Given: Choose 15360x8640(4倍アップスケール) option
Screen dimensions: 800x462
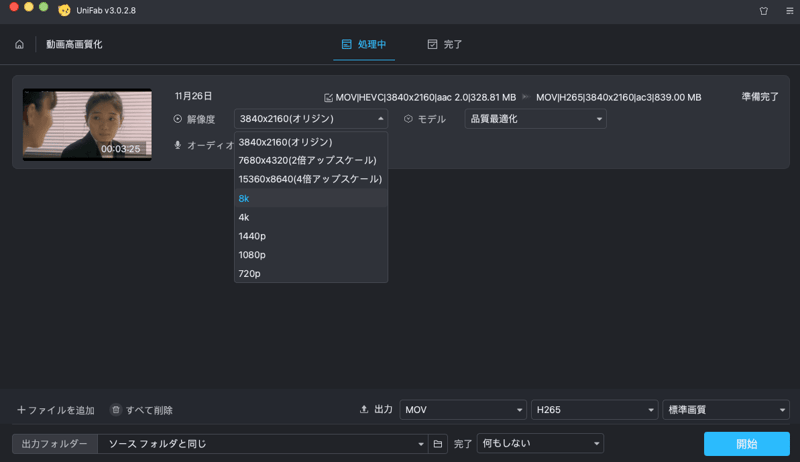Looking at the screenshot, I should [x=311, y=179].
